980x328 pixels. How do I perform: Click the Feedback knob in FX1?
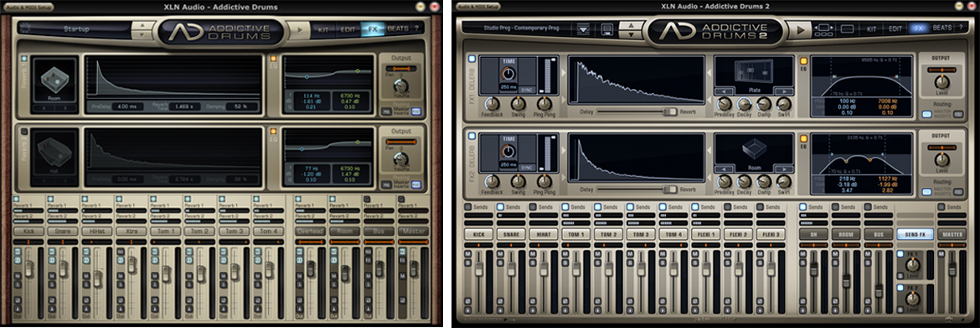(x=493, y=103)
